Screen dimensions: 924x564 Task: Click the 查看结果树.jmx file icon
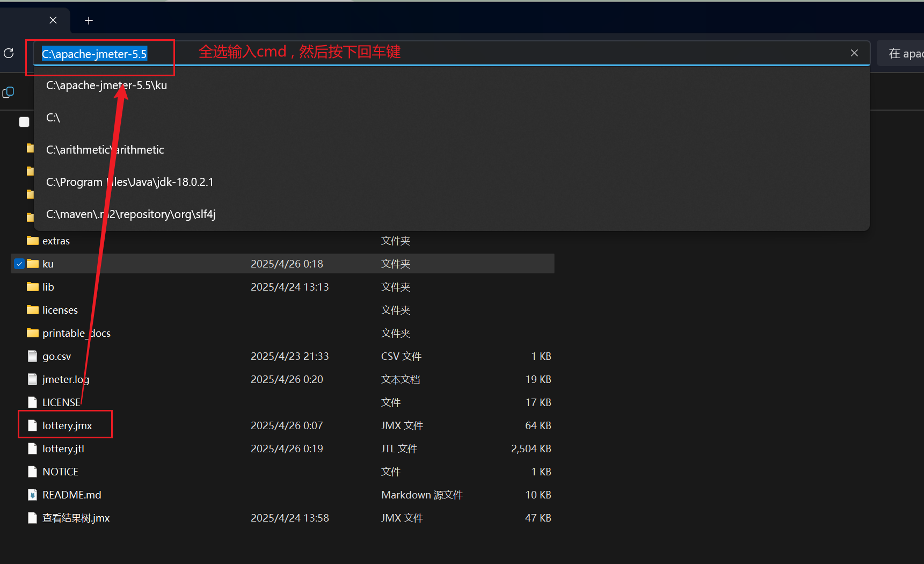pos(33,518)
